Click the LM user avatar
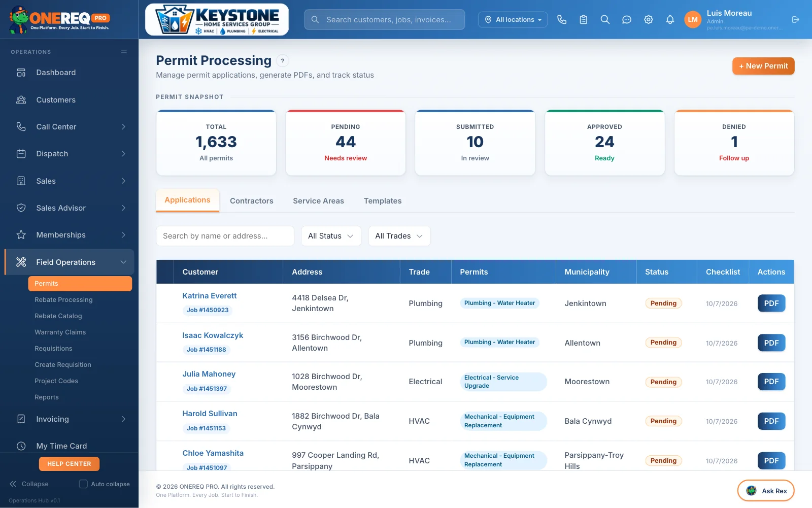Viewport: 812px width, 508px height. (693, 19)
